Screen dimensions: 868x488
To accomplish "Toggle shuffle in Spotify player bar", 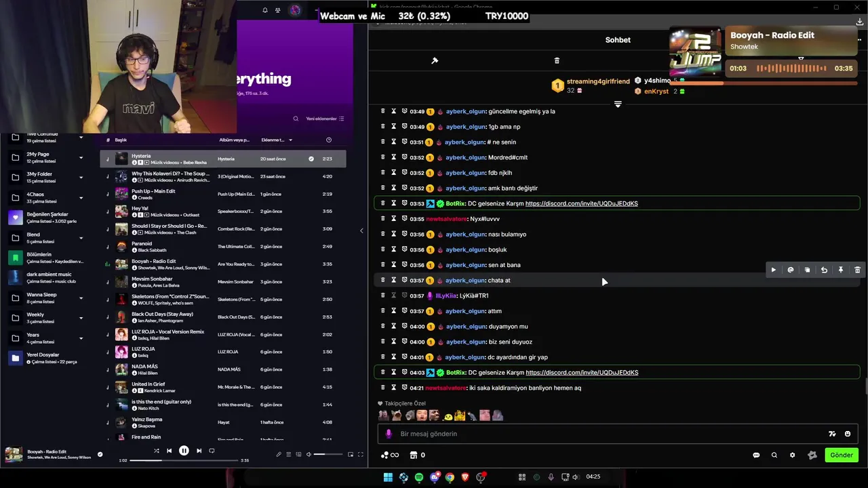I will (156, 451).
